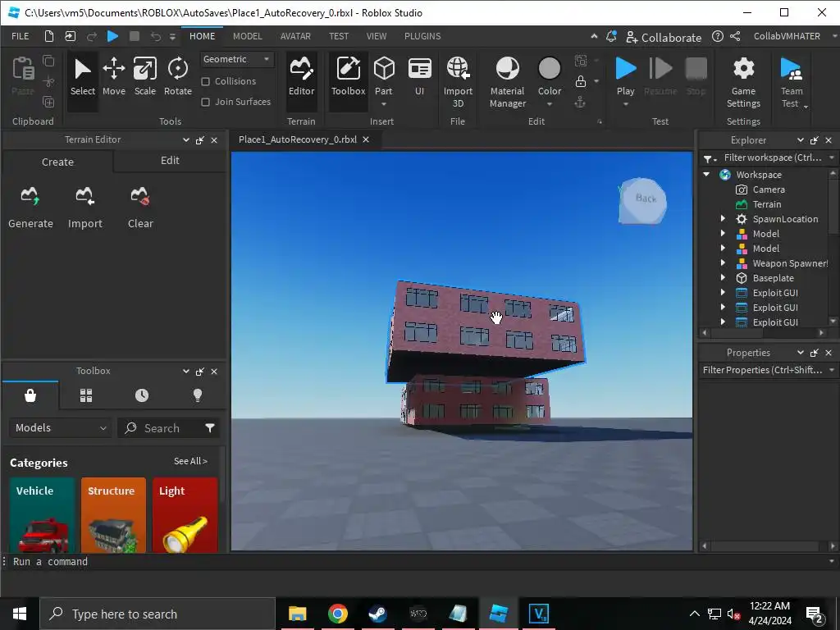
Task: Click Import 3D
Action: coord(458,82)
